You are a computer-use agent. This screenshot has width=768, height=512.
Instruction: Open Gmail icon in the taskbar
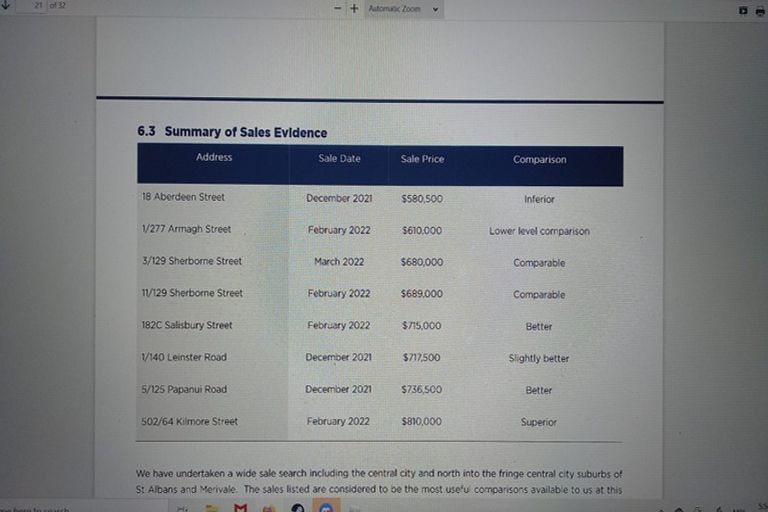point(240,508)
